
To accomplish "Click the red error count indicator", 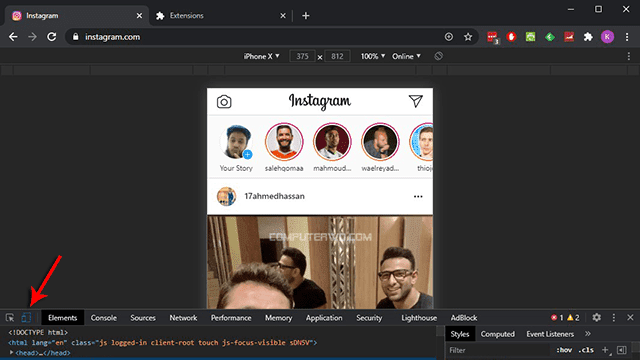I will 557,318.
